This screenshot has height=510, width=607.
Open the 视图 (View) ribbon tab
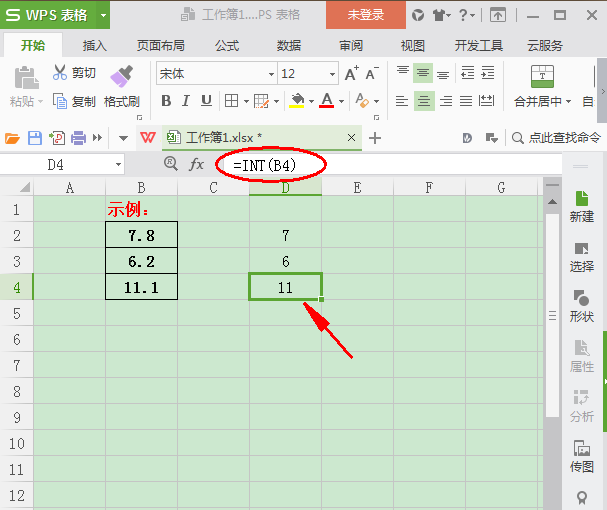pyautogui.click(x=412, y=46)
